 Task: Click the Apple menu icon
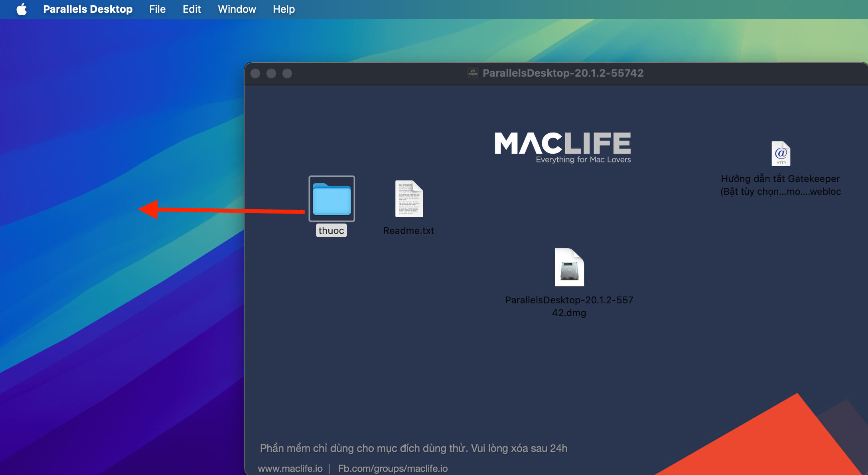click(x=22, y=9)
